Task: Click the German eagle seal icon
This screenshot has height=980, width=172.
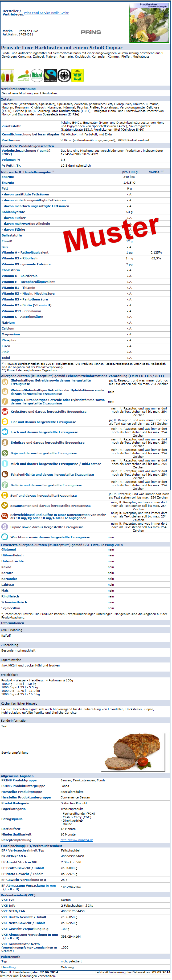Action: 64,75
